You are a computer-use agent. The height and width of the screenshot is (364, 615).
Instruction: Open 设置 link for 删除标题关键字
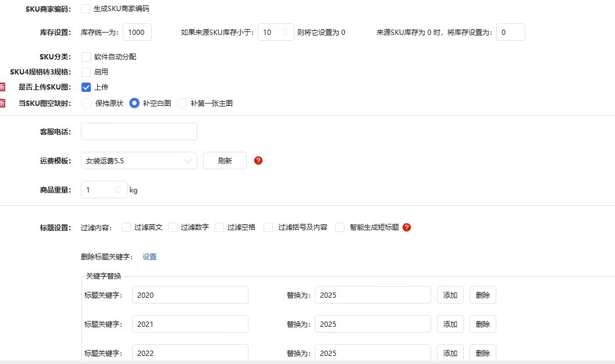[x=150, y=256]
